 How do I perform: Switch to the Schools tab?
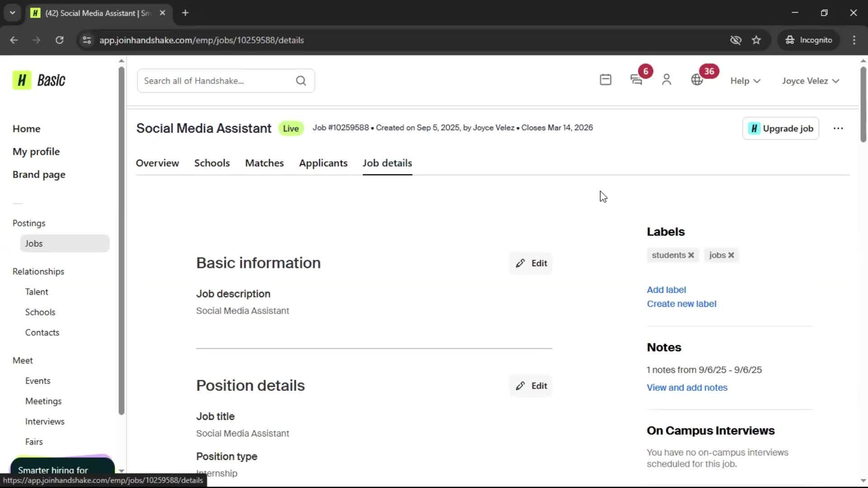[212, 163]
